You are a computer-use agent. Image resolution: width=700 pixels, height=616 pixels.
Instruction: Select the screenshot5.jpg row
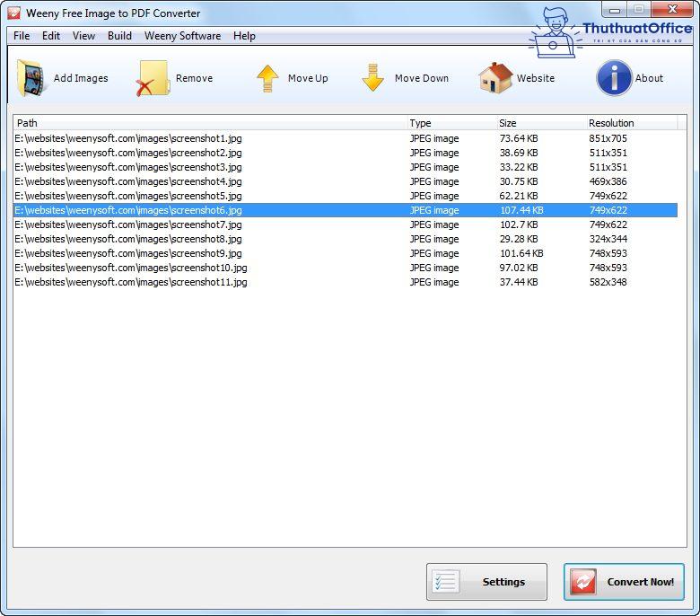pyautogui.click(x=346, y=196)
